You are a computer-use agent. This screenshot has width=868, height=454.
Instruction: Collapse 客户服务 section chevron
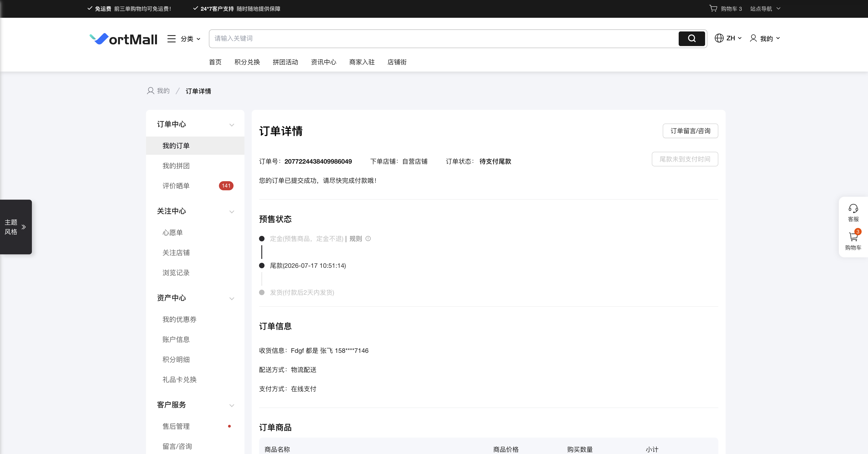[x=232, y=405]
